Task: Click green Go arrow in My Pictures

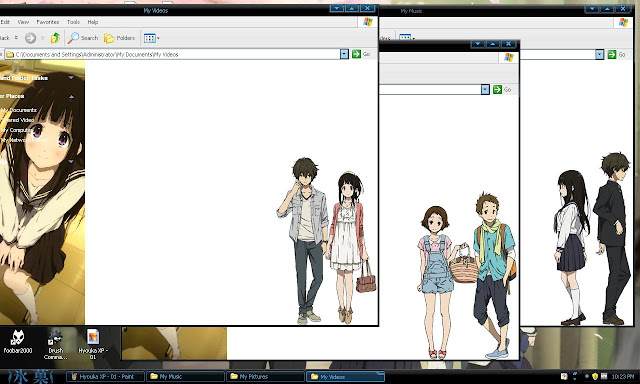Action: click(497, 89)
